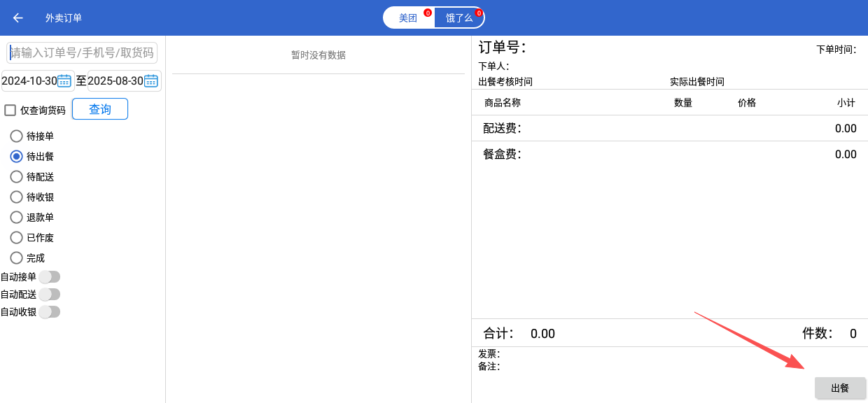Select the 待收银 radio option
Screen dimensions: 868x403
coord(16,197)
